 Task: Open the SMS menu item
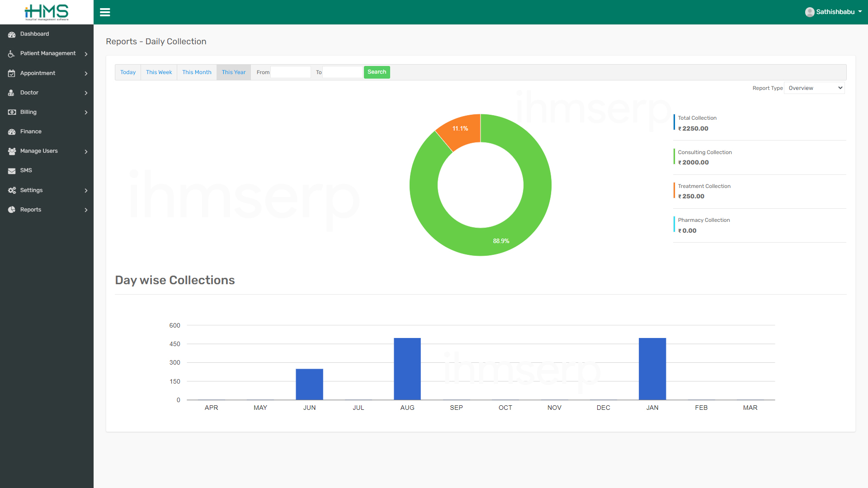47,170
